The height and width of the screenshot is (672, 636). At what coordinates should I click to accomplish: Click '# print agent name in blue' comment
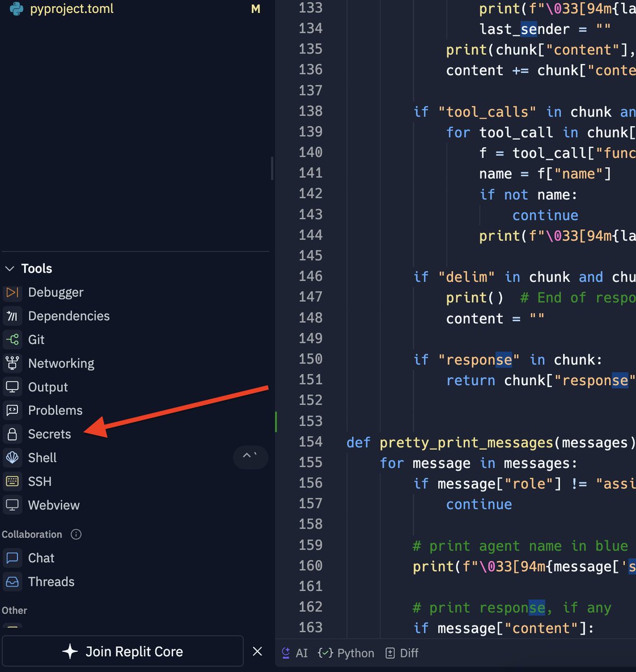click(520, 546)
